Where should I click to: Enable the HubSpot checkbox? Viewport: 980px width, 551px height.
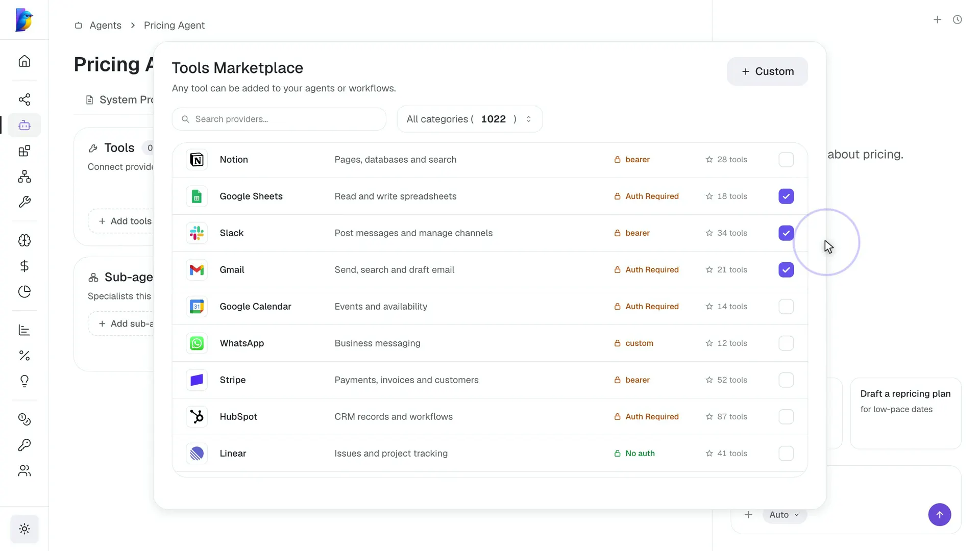pos(786,417)
